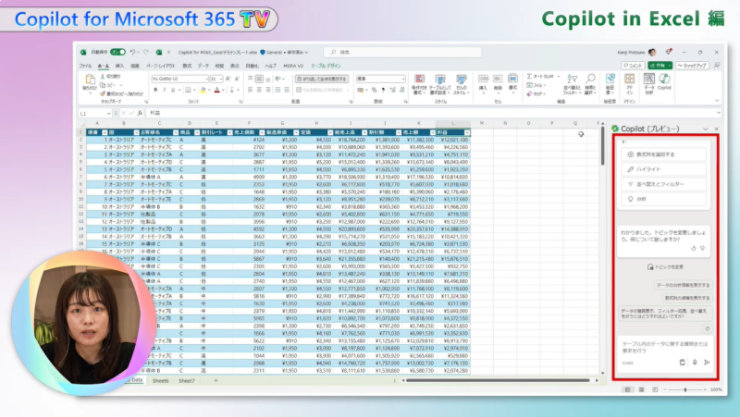740x417 pixels.
Task: Click the increase font size icon
Action: tap(228, 79)
